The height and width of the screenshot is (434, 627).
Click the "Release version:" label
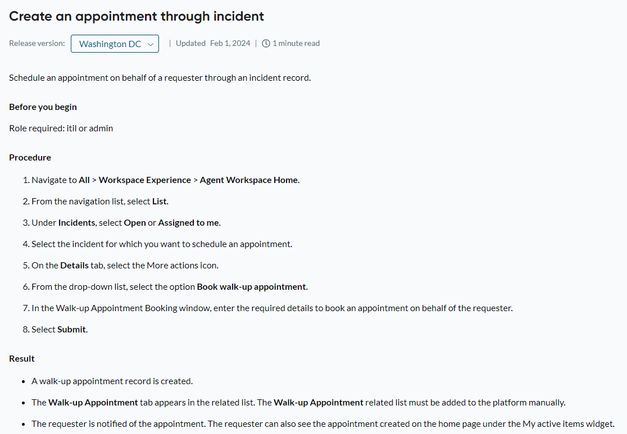pos(37,43)
